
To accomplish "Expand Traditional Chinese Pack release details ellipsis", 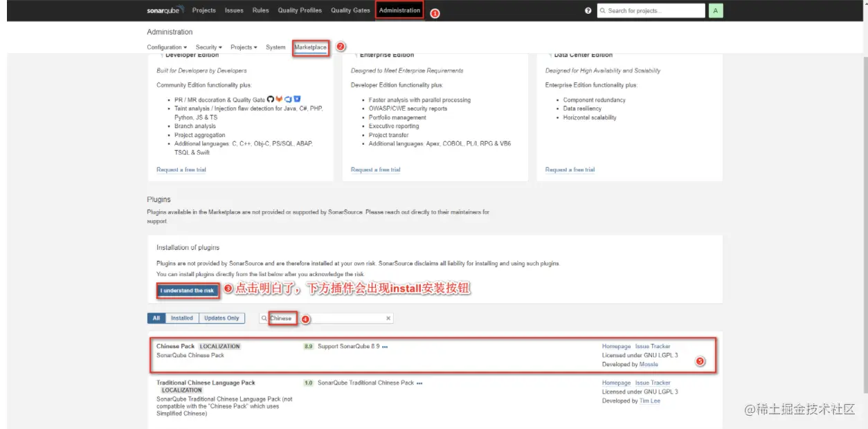I will click(x=419, y=383).
